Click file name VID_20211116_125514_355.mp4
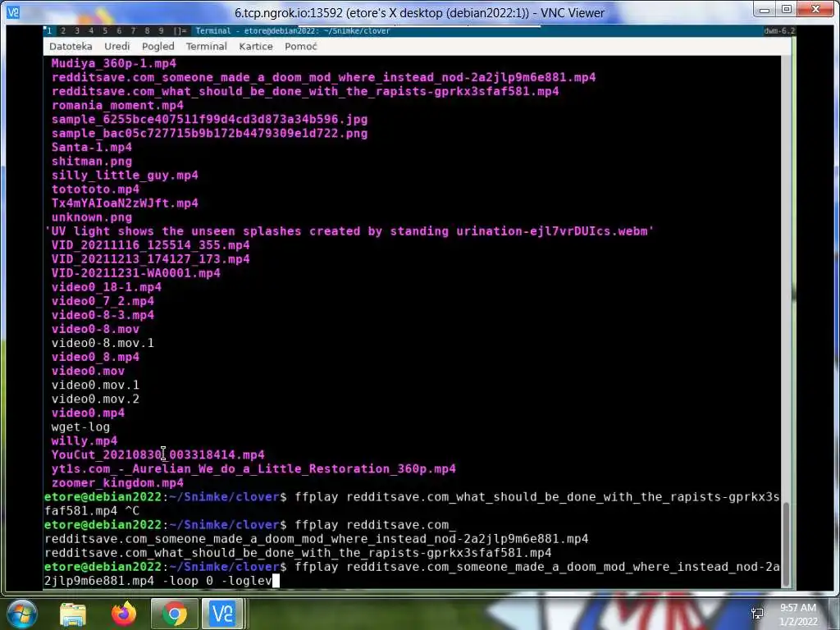This screenshot has height=630, width=840. (151, 245)
